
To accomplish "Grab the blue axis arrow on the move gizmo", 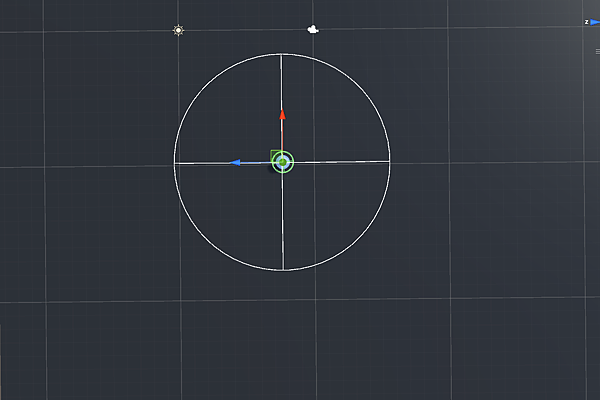I will pos(235,163).
